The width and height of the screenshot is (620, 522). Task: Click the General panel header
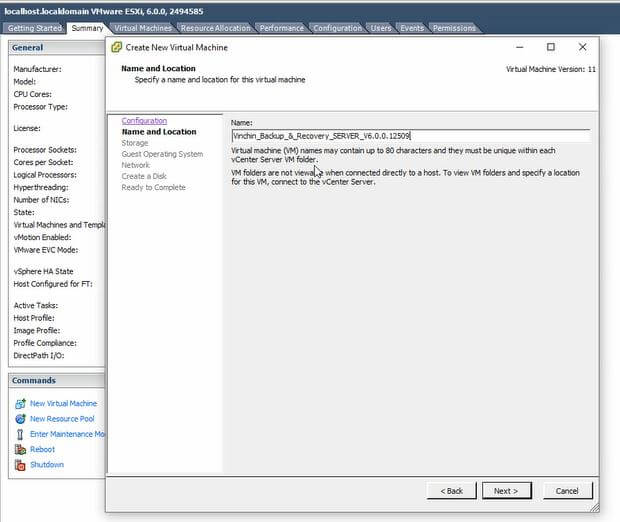click(x=57, y=48)
